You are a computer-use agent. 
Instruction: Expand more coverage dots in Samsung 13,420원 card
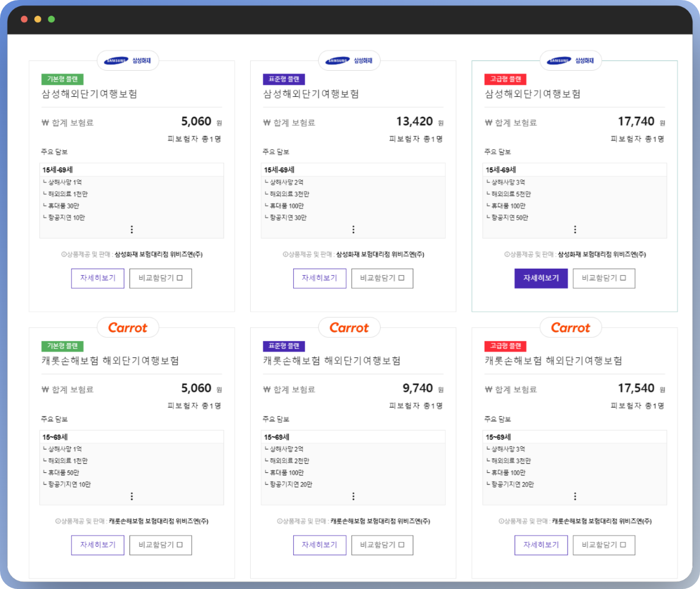coord(353,229)
